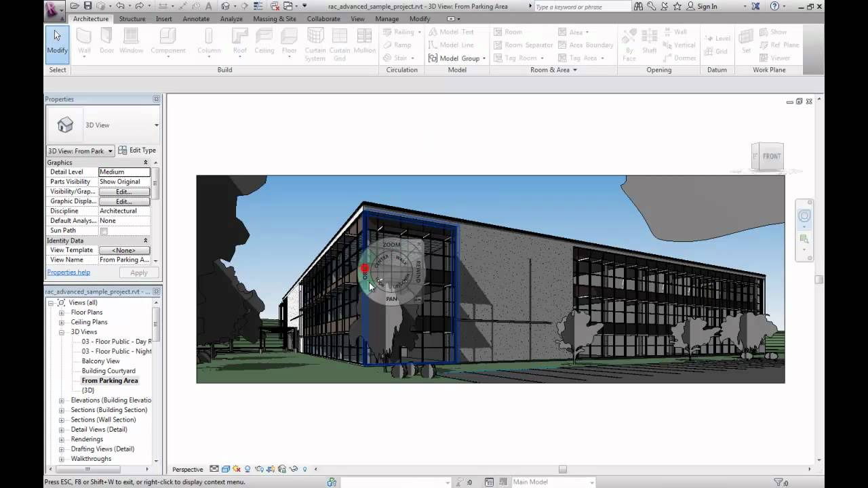
Task: Click the Text 'A' icon in quick access toolbar
Action: tap(208, 6)
